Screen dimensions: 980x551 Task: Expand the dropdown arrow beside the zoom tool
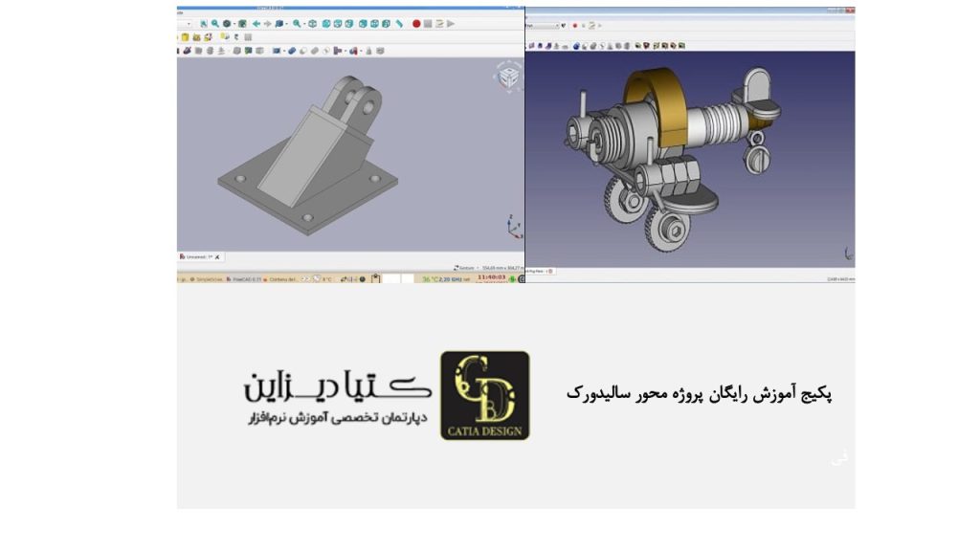click(302, 24)
